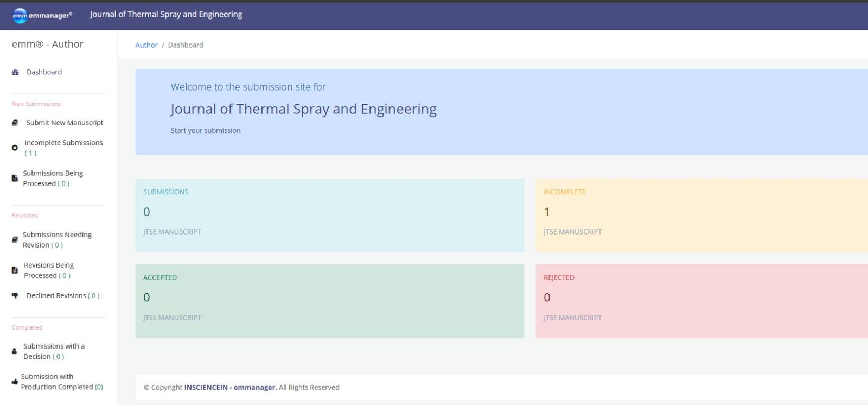Click the emmanager logo icon

pyautogui.click(x=20, y=16)
